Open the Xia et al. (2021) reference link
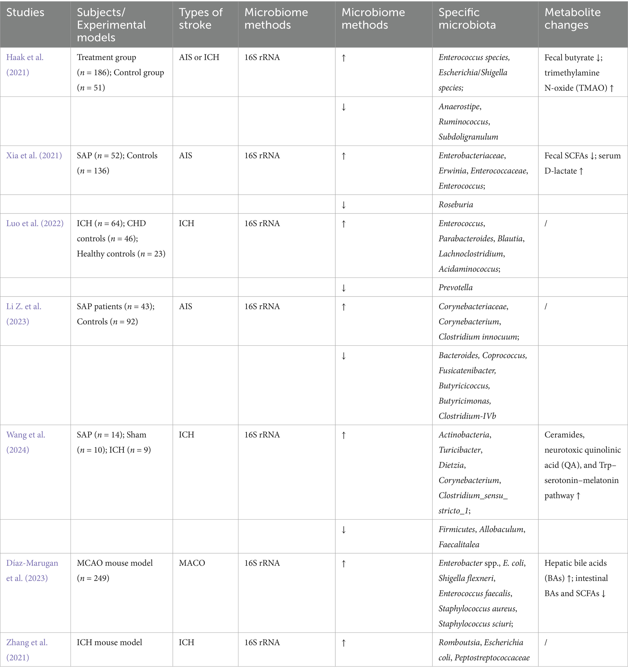This screenshot has width=628, height=672. coord(34,155)
